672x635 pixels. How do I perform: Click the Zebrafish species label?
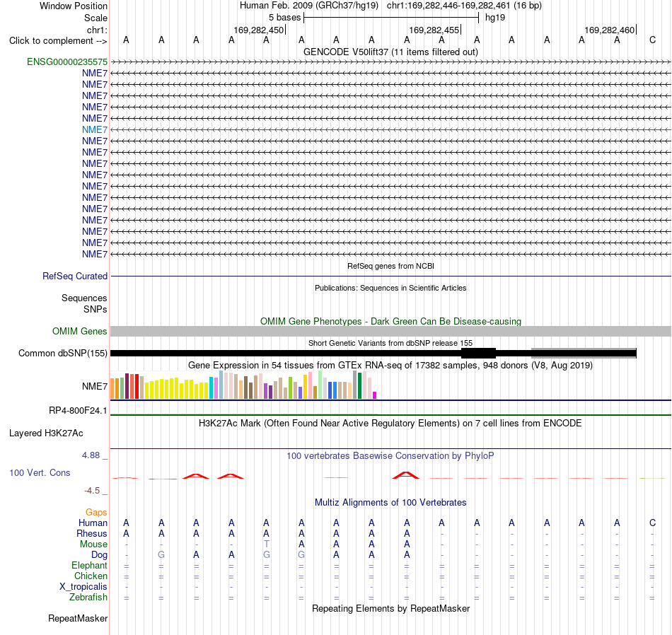[x=88, y=598]
